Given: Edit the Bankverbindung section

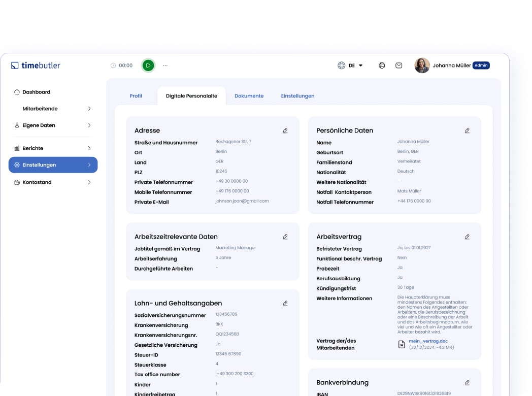Looking at the screenshot, I should pyautogui.click(x=467, y=382).
